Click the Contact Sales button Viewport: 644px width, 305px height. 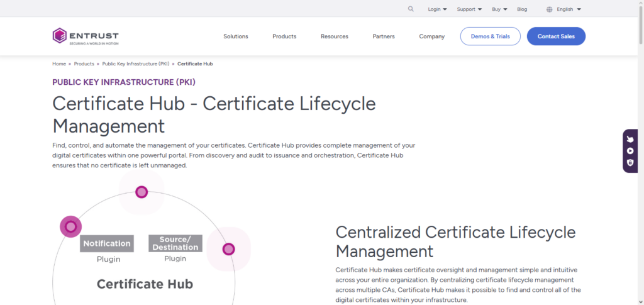tap(556, 36)
